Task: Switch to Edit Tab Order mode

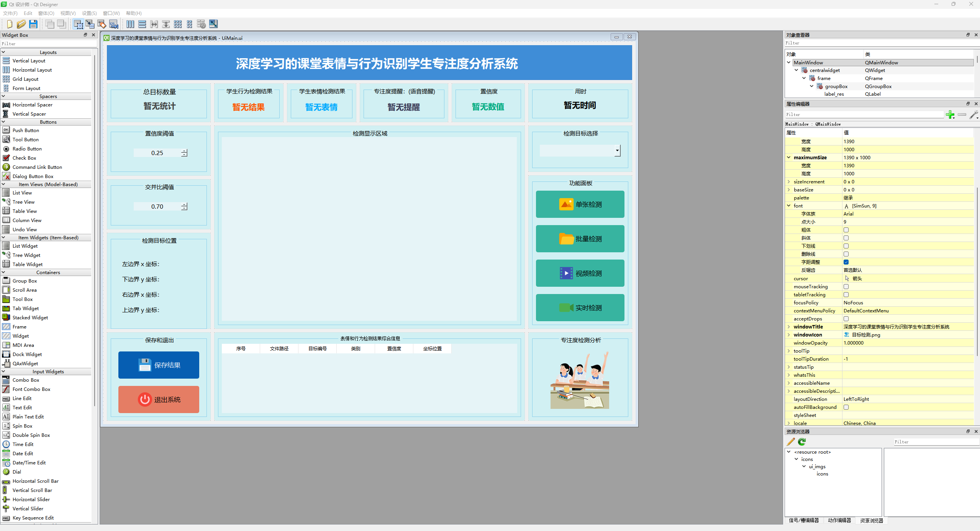Action: (114, 24)
